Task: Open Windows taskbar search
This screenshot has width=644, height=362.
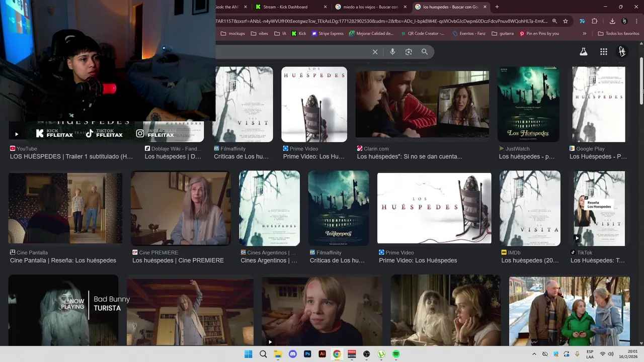Action: 263,354
